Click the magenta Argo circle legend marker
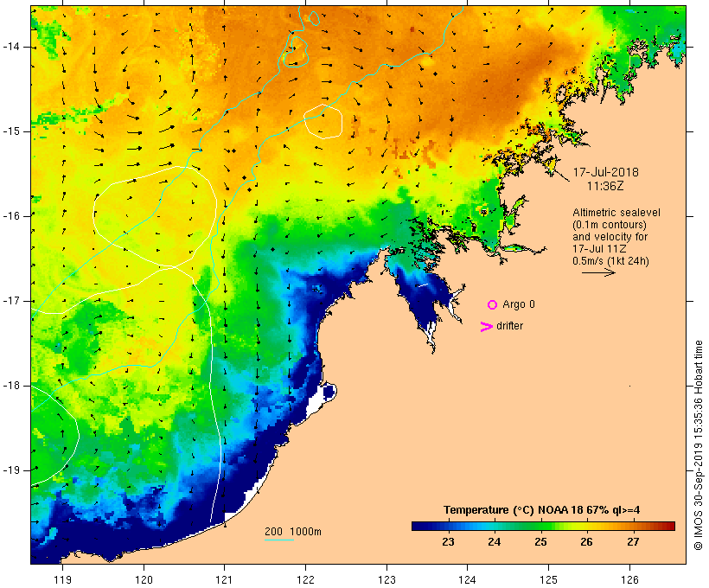The height and width of the screenshot is (588, 709). (x=493, y=305)
